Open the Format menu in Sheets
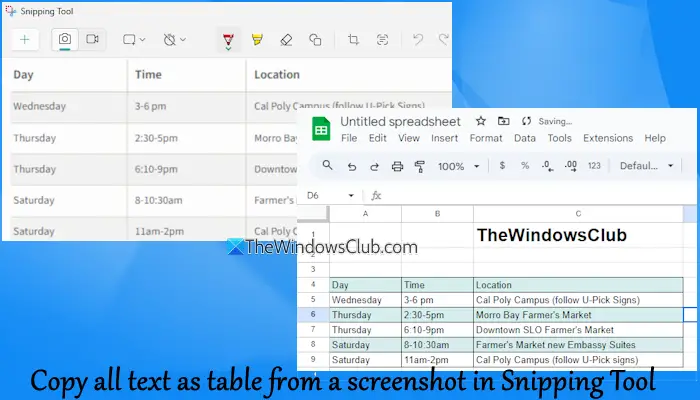The image size is (700, 400). click(486, 138)
